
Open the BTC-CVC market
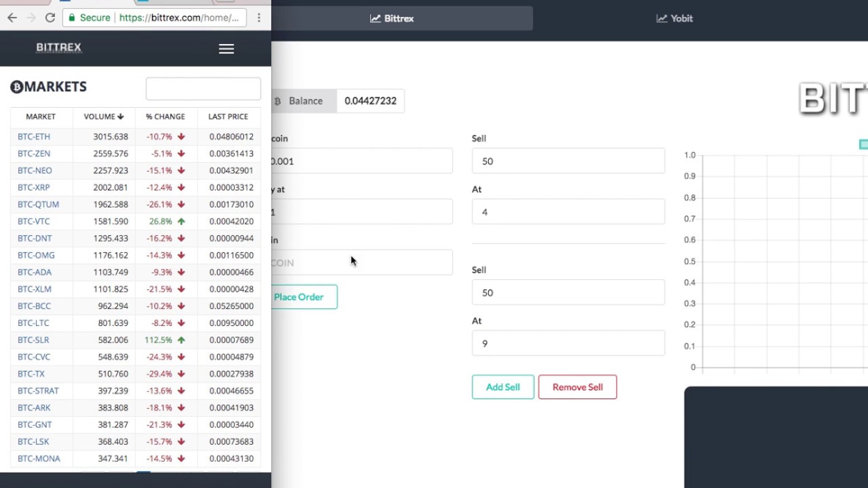[34, 357]
